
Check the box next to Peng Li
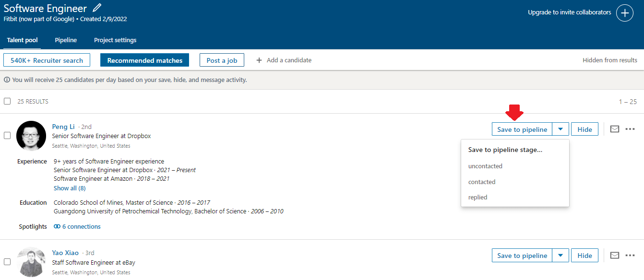pos(7,136)
